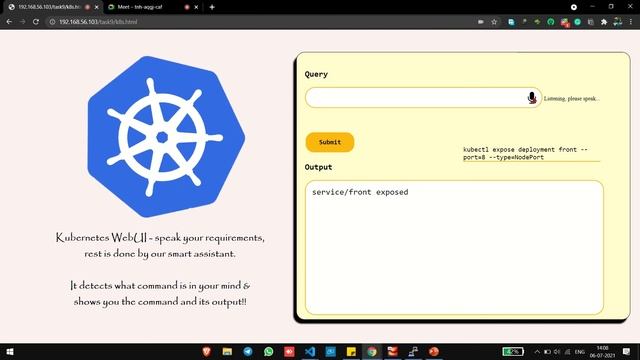Screen dimensions: 640x360
Task: Open Telegram from the taskbar
Action: pos(248,351)
